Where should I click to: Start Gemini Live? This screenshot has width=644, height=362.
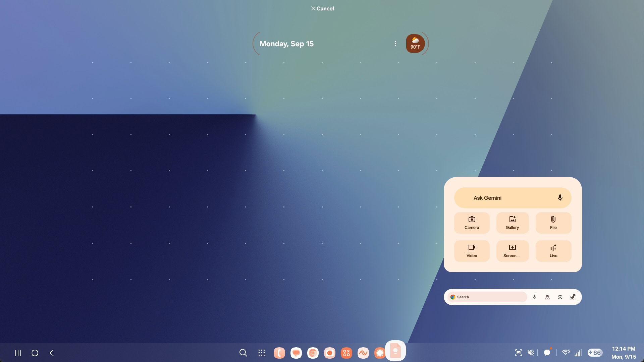coord(553,251)
